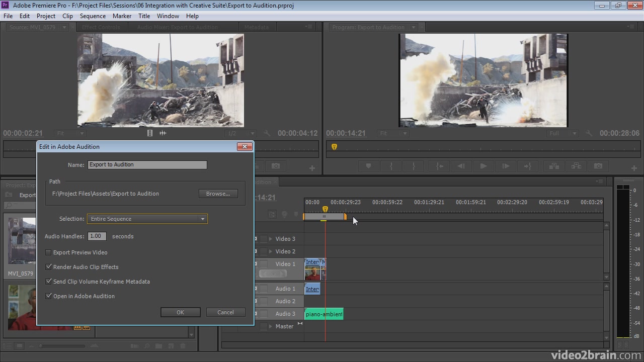Close the Edit in Adobe Audition dialog
Viewport: 644px width, 362px height.
click(245, 146)
